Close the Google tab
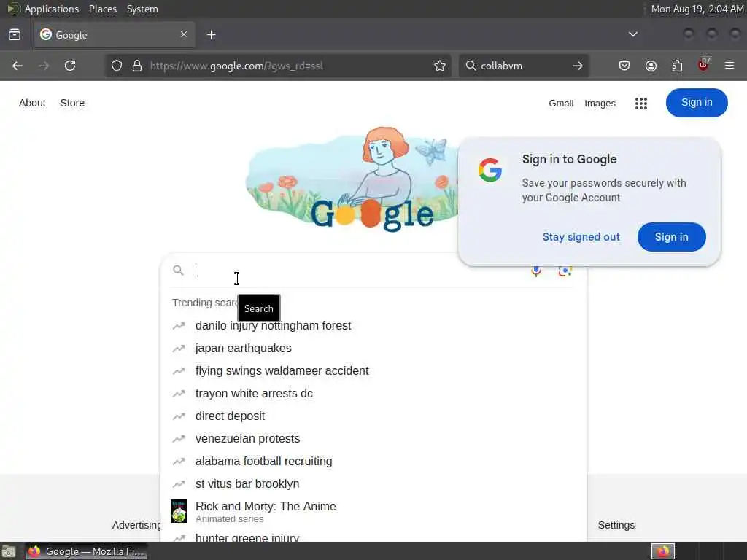The image size is (747, 560). point(184,34)
